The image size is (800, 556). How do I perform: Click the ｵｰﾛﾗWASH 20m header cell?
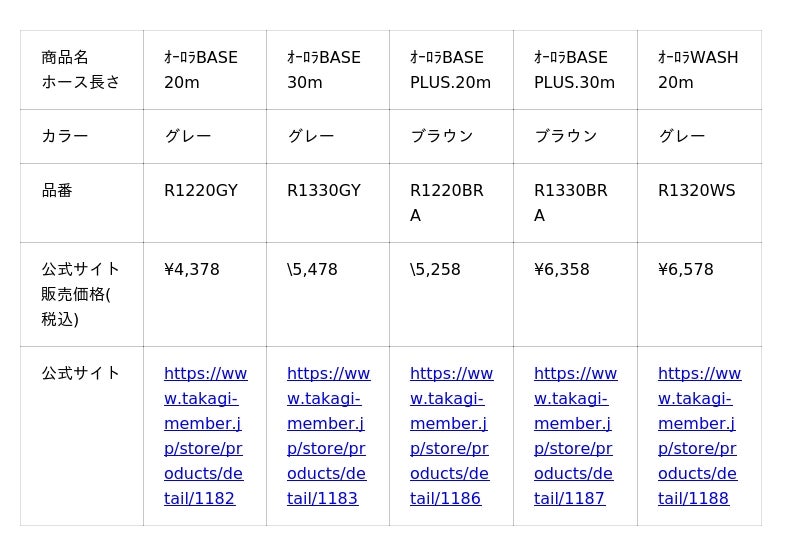point(698,70)
